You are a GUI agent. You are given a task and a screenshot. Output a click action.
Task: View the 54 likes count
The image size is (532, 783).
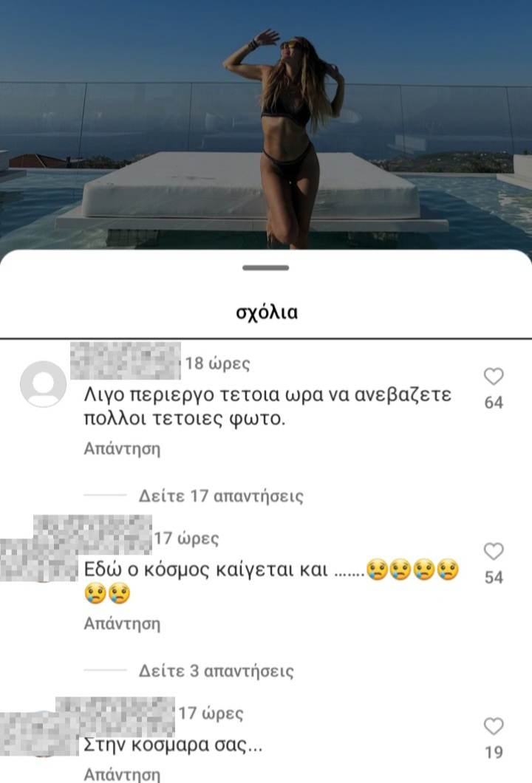pos(494,577)
